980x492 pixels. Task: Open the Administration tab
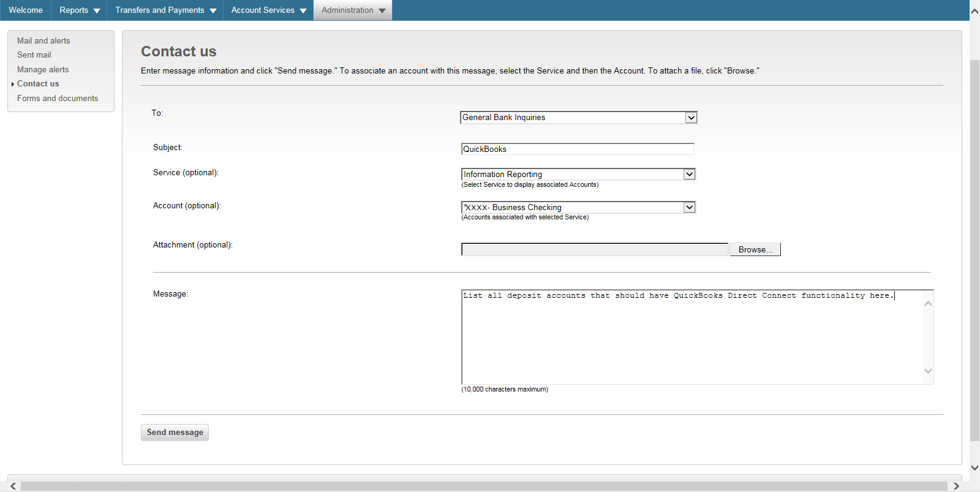[353, 10]
